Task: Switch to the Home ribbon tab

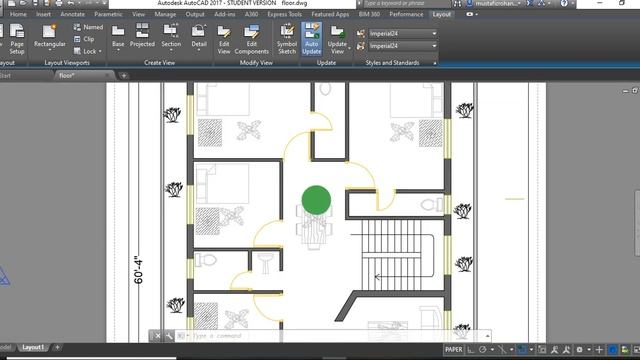Action: click(18, 14)
